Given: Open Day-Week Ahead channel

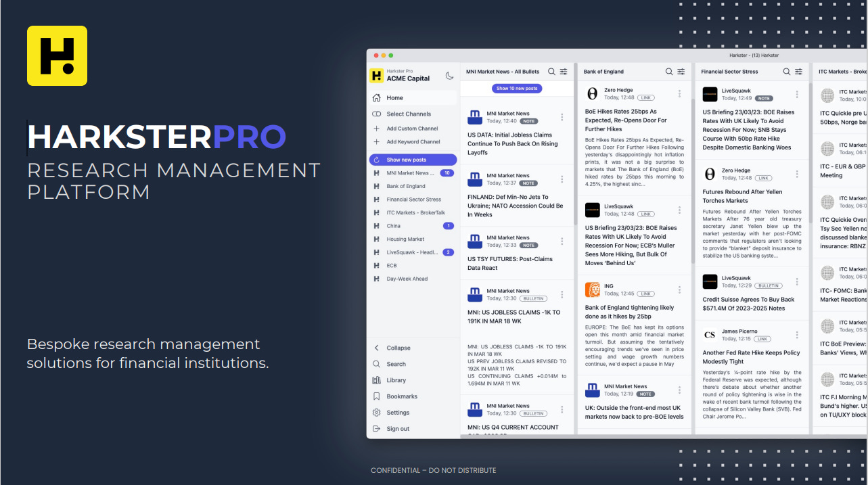Looking at the screenshot, I should [x=413, y=279].
